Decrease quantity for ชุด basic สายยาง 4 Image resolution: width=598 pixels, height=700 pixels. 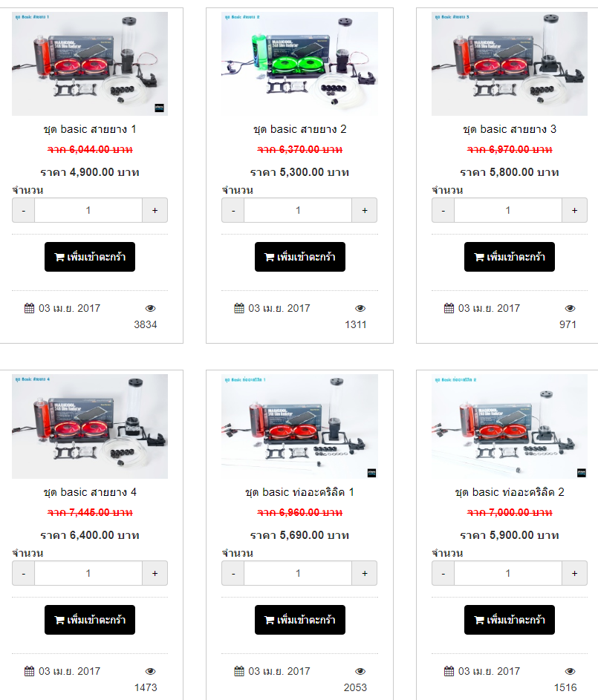23,573
